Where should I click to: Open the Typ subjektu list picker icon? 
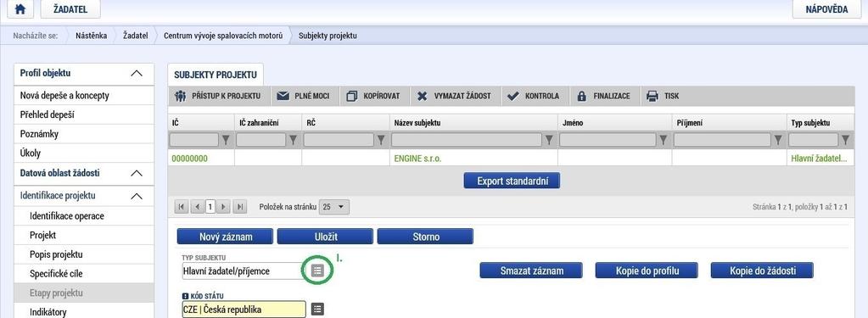click(x=317, y=271)
